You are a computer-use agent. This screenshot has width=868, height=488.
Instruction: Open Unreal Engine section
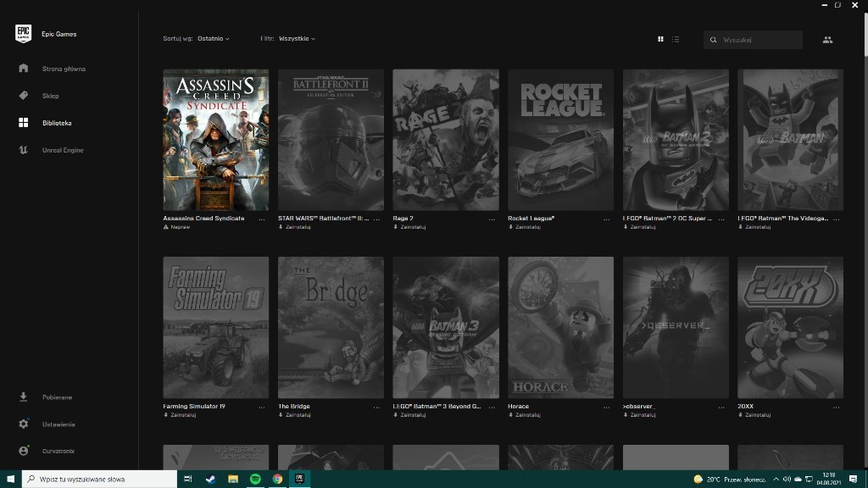point(63,150)
